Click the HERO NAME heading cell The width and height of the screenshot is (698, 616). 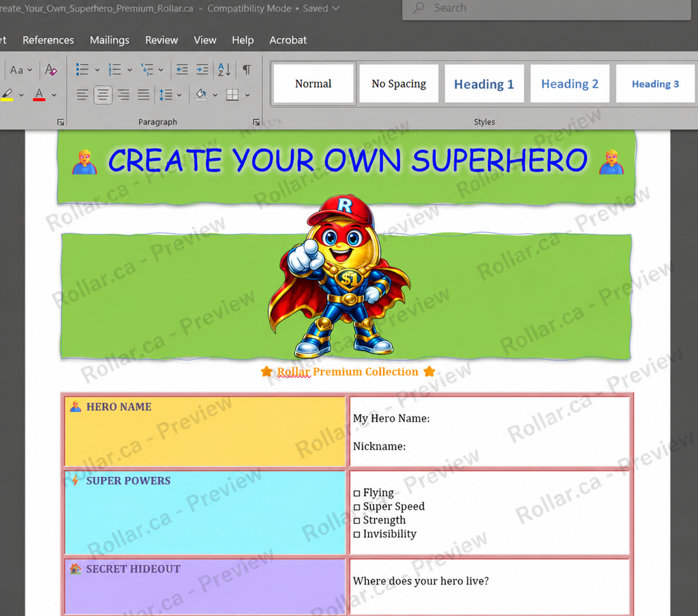tap(204, 431)
